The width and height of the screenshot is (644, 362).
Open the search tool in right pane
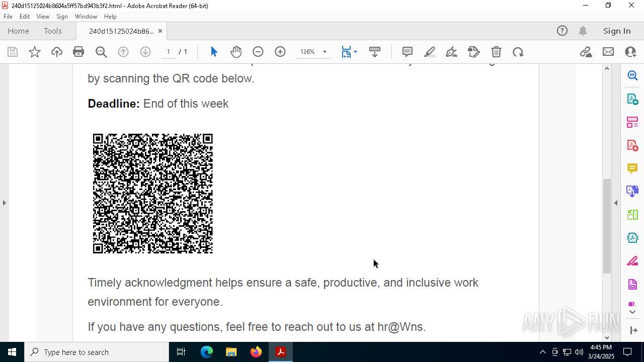[x=632, y=75]
